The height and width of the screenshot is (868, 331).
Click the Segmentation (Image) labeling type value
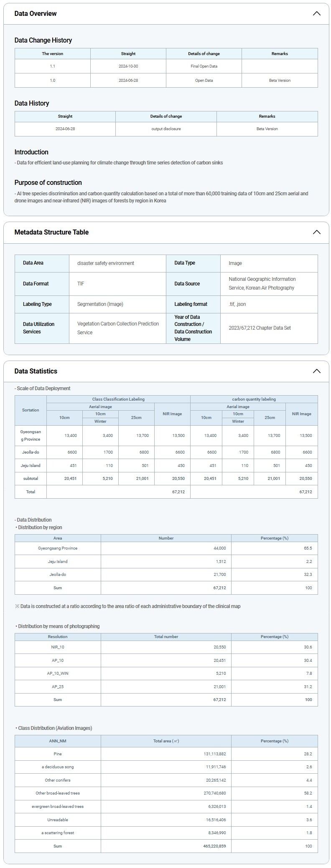[100, 304]
